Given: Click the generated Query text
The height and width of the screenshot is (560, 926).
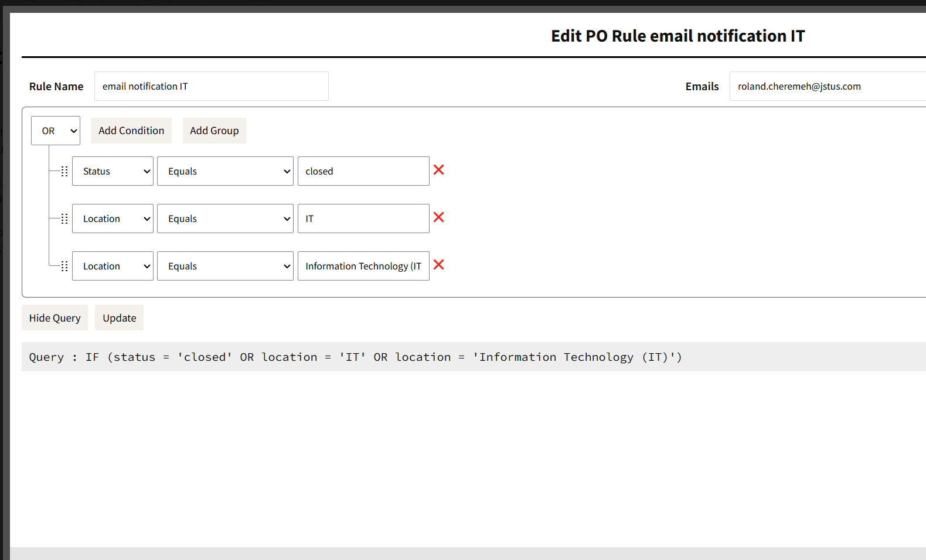Looking at the screenshot, I should coord(356,357).
